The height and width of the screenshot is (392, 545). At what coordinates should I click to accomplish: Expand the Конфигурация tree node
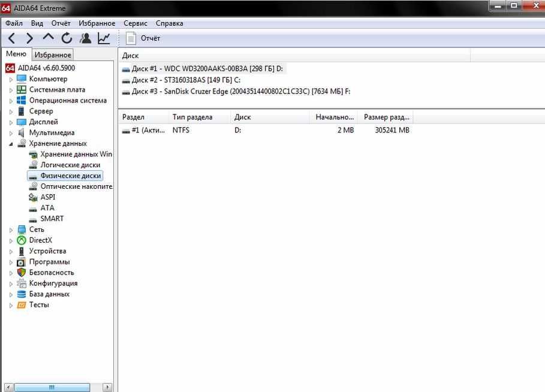click(11, 284)
